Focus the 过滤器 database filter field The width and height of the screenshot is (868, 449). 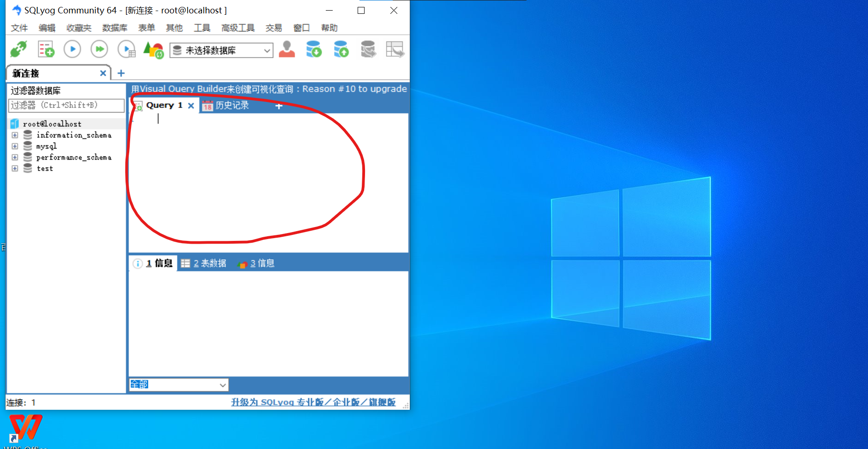point(66,105)
